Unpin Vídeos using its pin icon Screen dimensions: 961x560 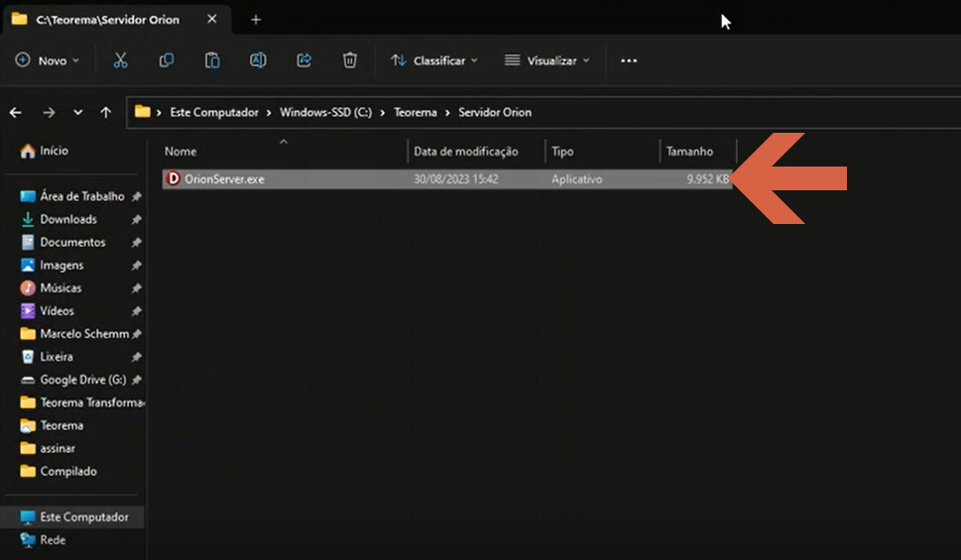pyautogui.click(x=136, y=311)
